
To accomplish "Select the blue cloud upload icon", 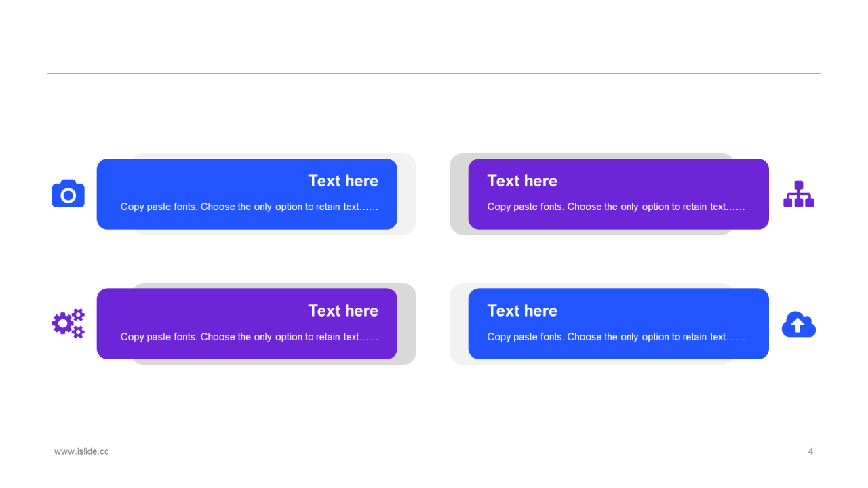I will pos(799,325).
